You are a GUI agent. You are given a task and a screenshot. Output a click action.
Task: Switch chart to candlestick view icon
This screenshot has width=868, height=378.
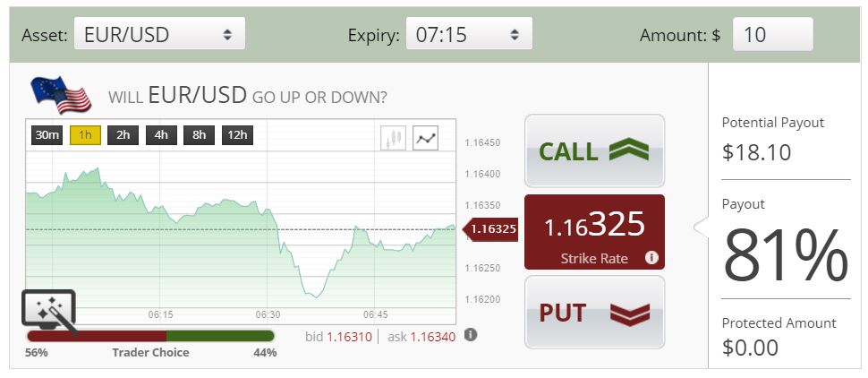click(x=394, y=138)
